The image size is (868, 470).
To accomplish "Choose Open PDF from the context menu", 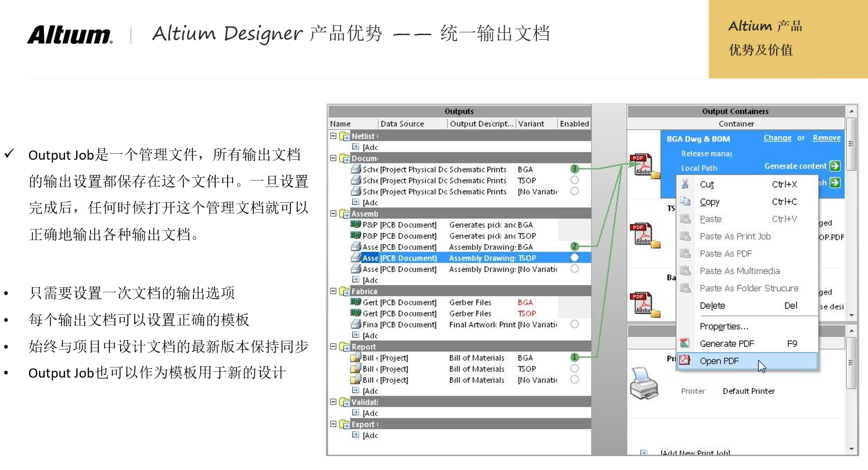I will coord(719,361).
